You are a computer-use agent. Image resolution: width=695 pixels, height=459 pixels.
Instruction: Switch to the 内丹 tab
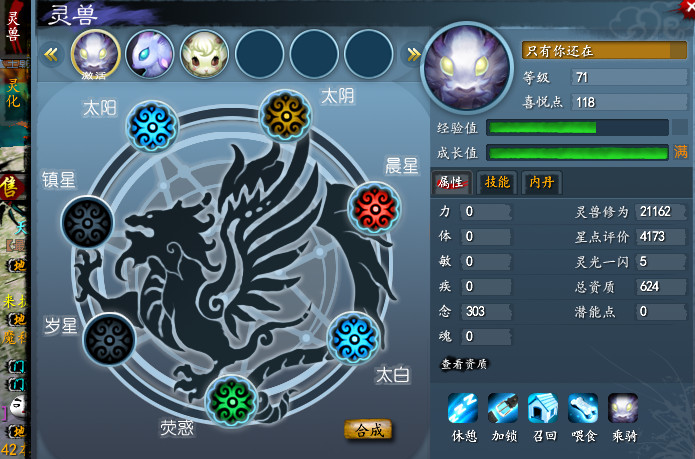point(542,182)
